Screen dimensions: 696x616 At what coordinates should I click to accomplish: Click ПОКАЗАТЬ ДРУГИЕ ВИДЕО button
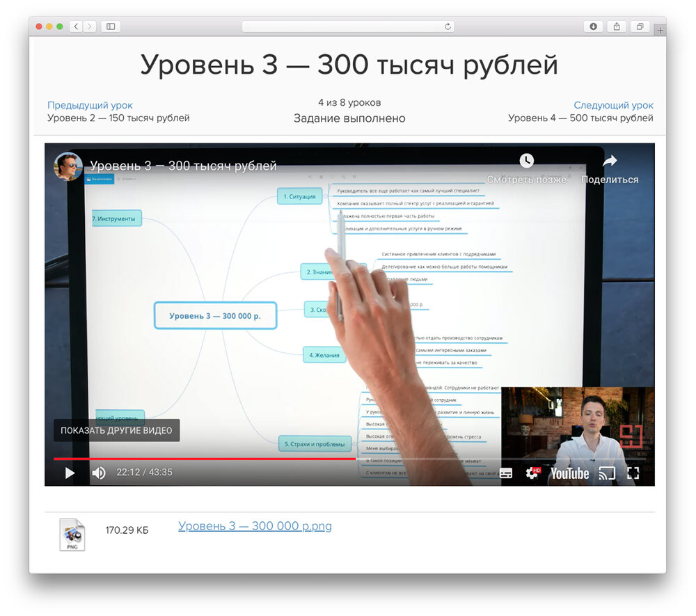click(x=116, y=430)
